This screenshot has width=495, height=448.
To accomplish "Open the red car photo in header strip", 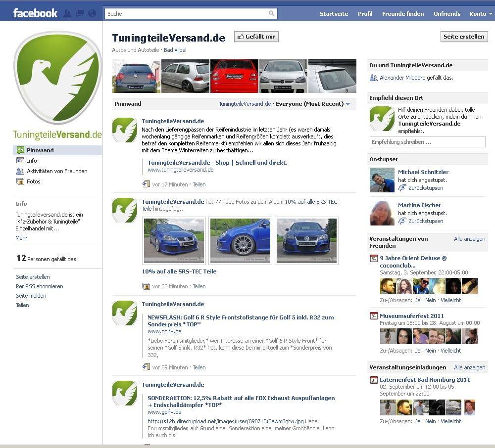I will 234,76.
